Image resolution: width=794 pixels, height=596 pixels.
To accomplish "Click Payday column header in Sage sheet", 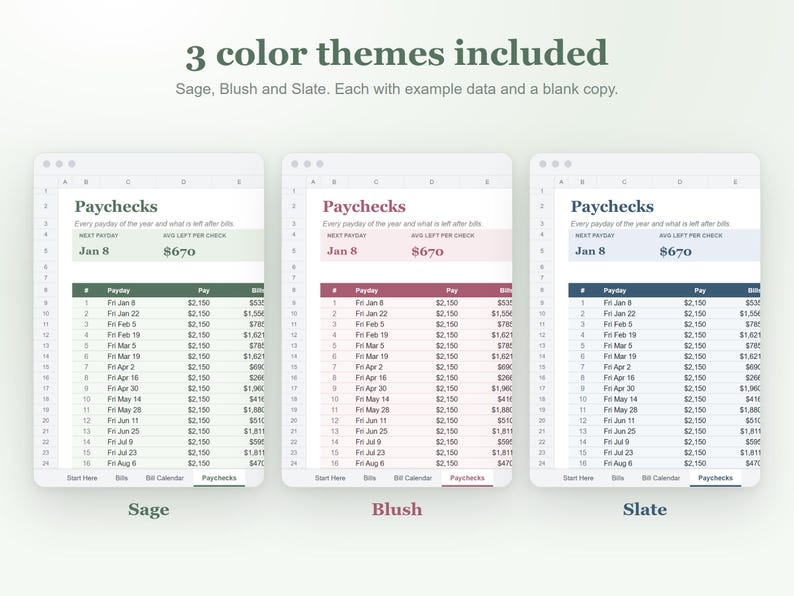I will click(x=118, y=291).
